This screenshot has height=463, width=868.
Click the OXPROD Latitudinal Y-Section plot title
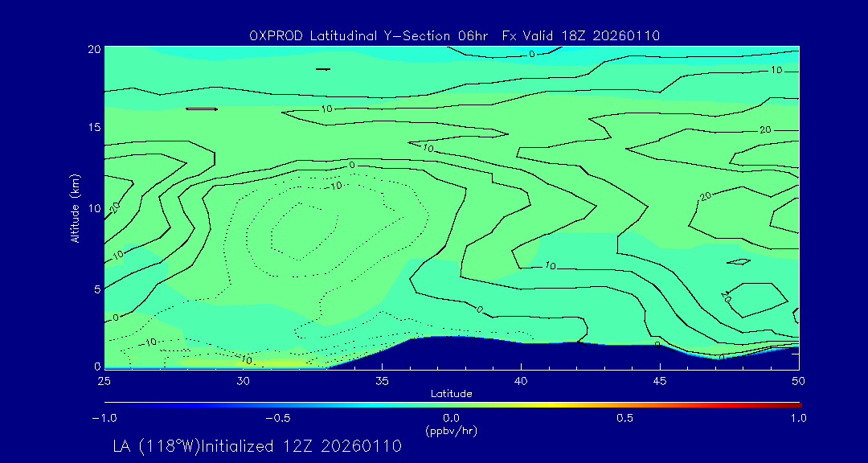coord(455,35)
